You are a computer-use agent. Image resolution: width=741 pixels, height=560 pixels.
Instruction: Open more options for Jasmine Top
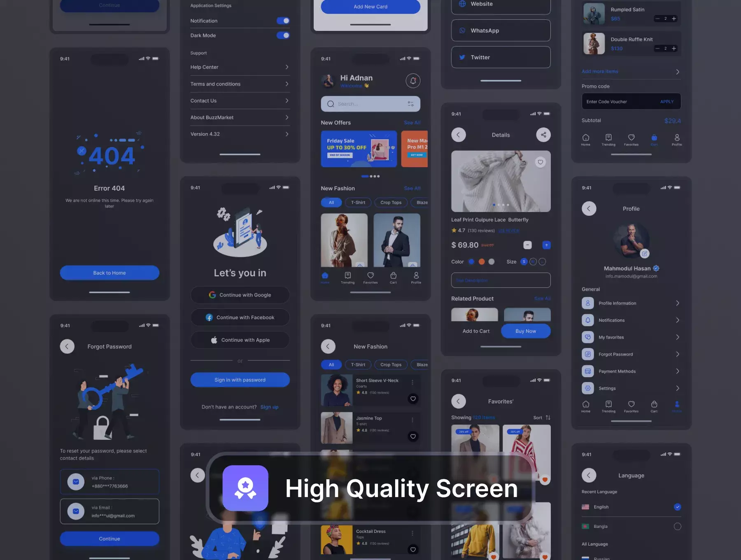(x=412, y=420)
